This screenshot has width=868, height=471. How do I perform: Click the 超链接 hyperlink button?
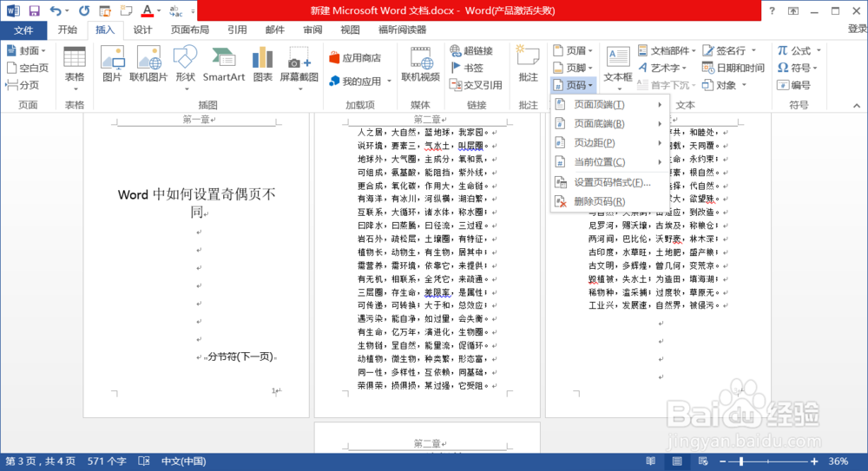click(471, 51)
